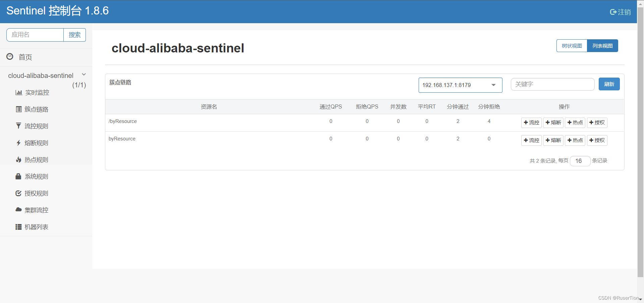
Task: Click the check-square icon for 授权规则
Action: click(18, 193)
